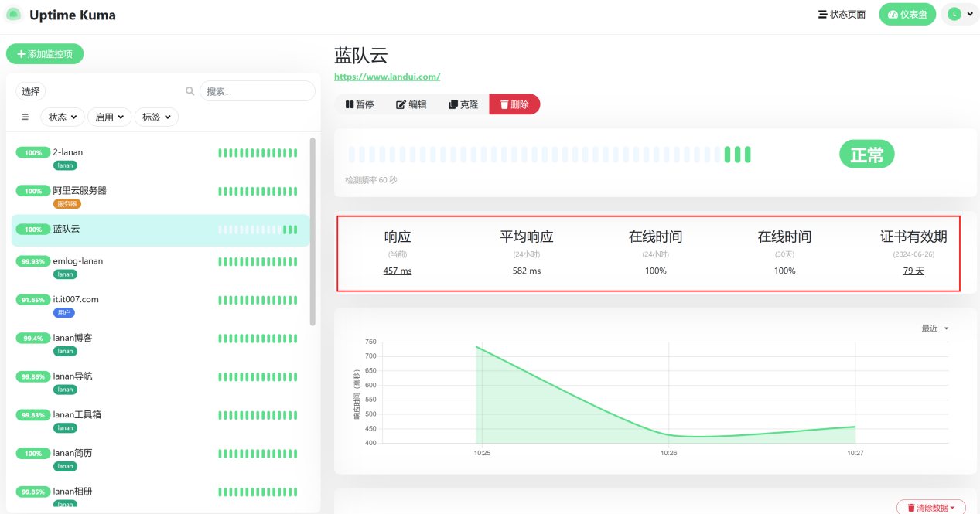Image resolution: width=980 pixels, height=514 pixels.
Task: Click the filter lines icon beside 状态
Action: pos(26,117)
